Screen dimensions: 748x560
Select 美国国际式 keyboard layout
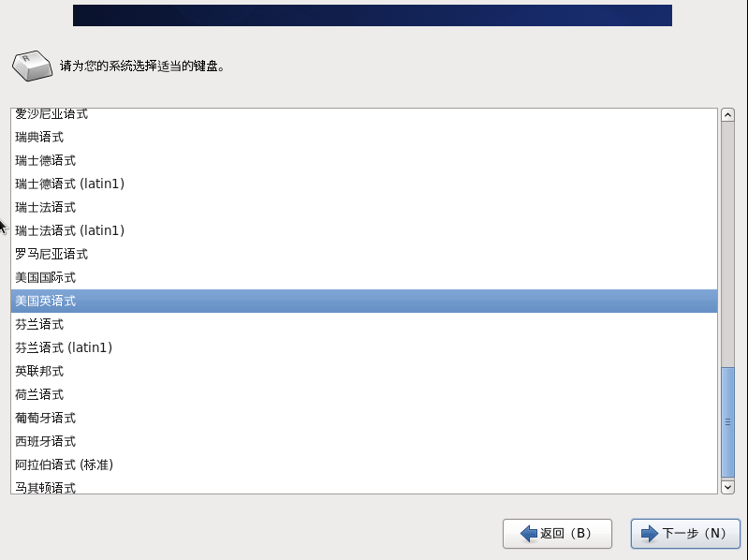pyautogui.click(x=364, y=277)
